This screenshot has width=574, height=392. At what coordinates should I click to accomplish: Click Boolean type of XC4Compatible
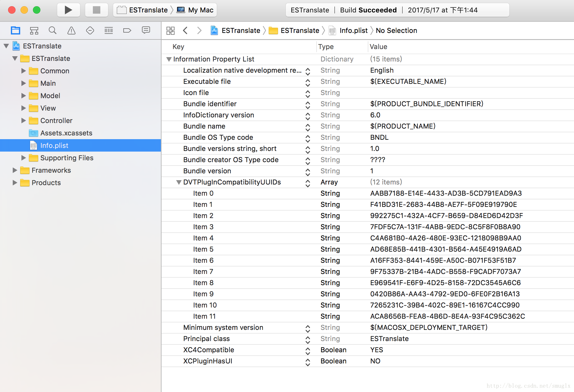pos(333,350)
